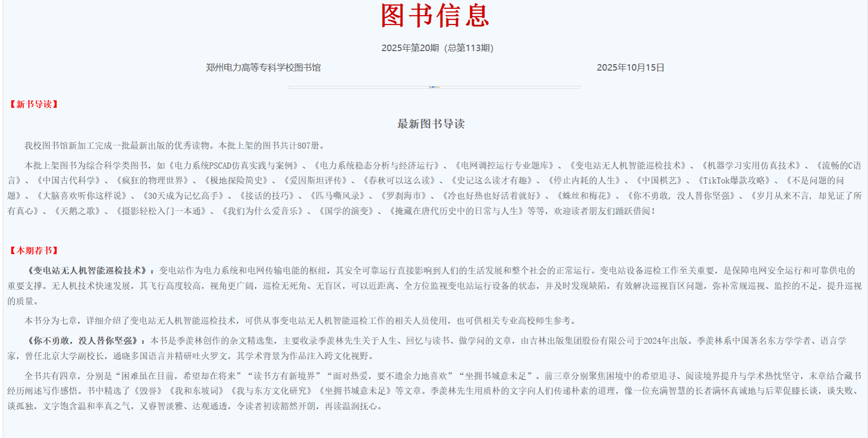Screen dimensions: 868x438
Task: Click 《国学的演变》 in the book list
Action: click(346, 211)
